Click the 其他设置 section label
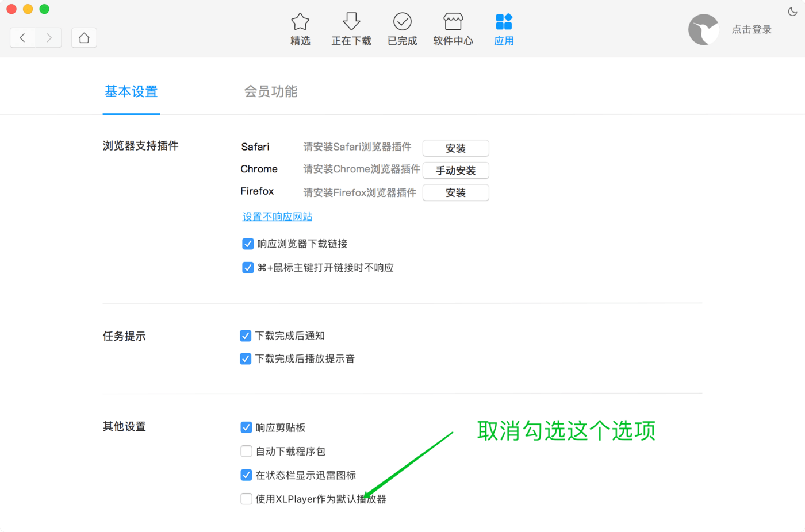Screen dimensions: 805x532 coord(124,427)
